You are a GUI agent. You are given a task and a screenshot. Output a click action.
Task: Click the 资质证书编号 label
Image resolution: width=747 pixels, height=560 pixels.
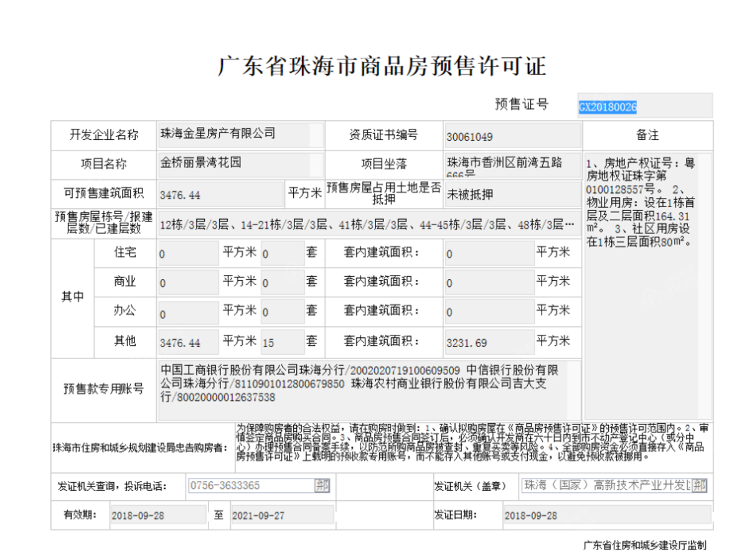point(383,135)
